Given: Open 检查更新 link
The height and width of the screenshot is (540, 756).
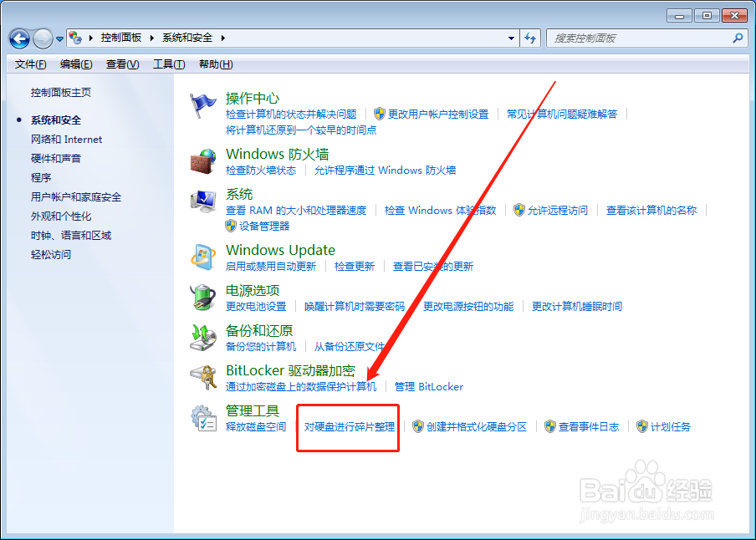Looking at the screenshot, I should (355, 267).
